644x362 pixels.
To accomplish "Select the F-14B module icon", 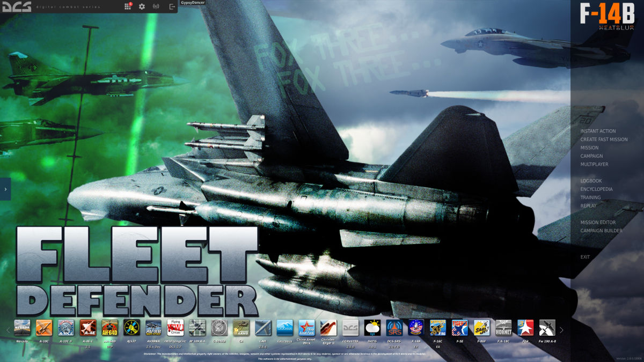I will coord(416,327).
